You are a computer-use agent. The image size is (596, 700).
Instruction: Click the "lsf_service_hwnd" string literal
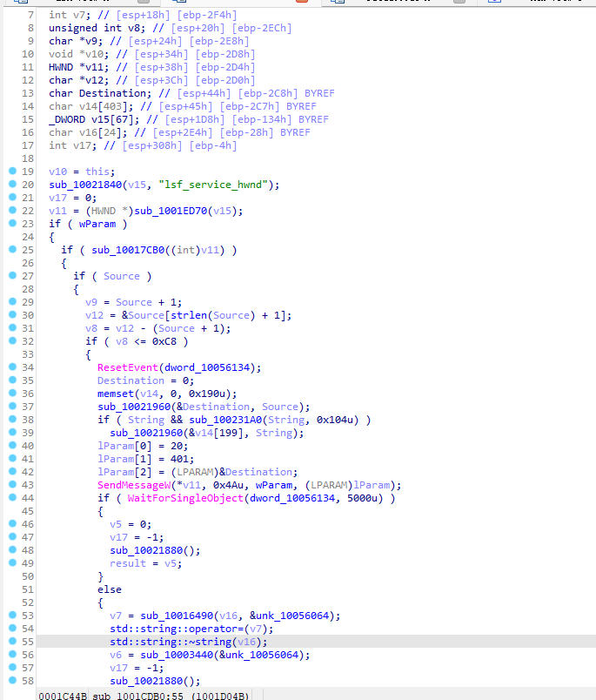coord(213,185)
